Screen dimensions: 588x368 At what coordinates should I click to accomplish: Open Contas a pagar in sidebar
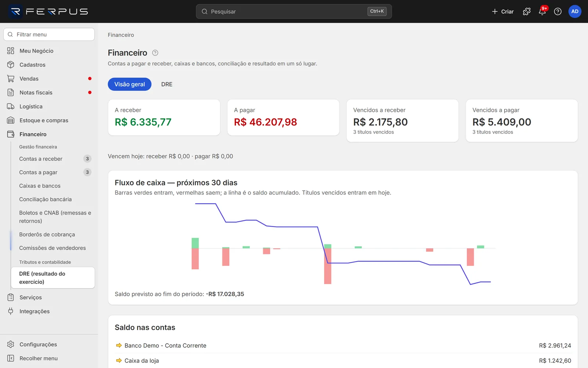click(x=53, y=172)
